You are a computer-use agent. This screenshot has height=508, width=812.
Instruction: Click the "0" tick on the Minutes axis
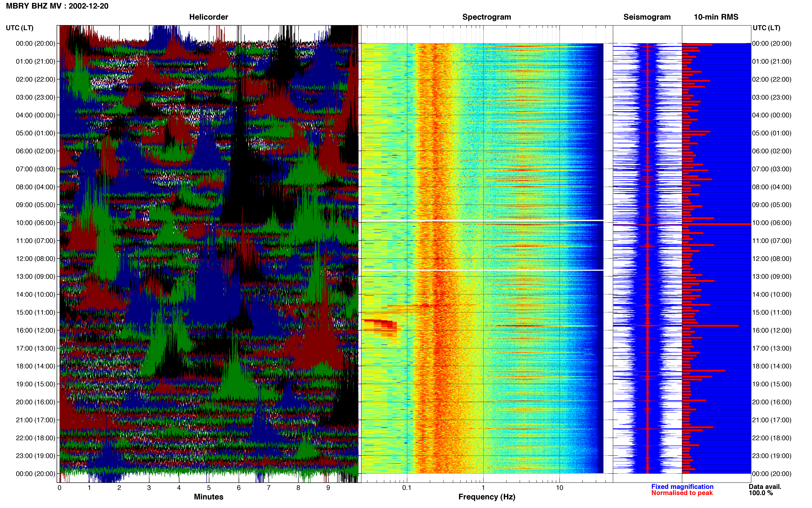pyautogui.click(x=59, y=488)
